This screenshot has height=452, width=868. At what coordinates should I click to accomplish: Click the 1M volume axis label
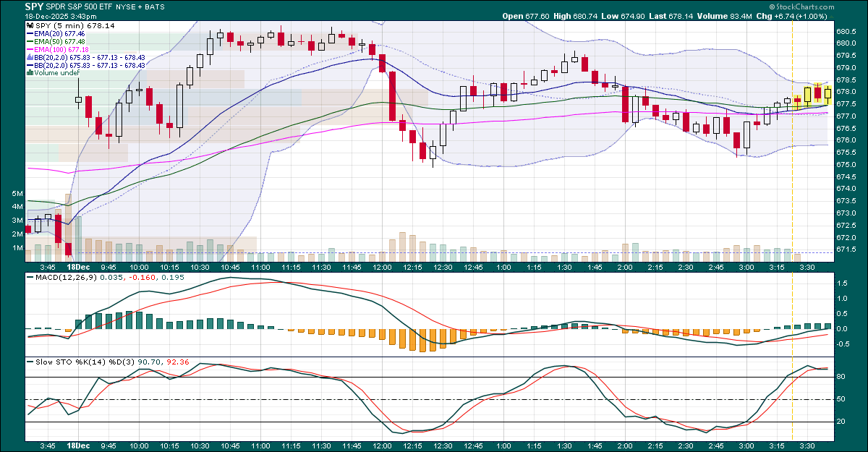coord(18,248)
